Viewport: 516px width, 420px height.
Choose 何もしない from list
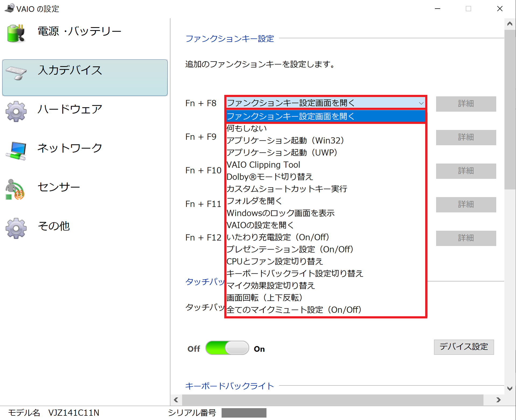click(x=326, y=128)
